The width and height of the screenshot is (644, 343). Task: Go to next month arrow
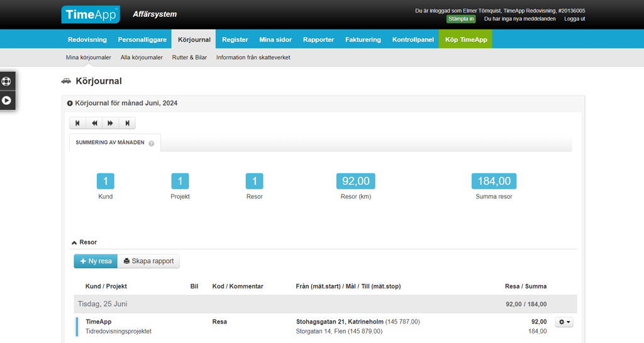[x=111, y=123]
